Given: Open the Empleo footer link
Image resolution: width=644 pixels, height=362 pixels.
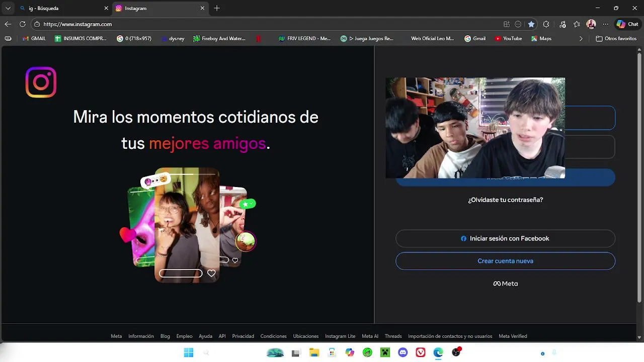Looking at the screenshot, I should click(x=184, y=336).
